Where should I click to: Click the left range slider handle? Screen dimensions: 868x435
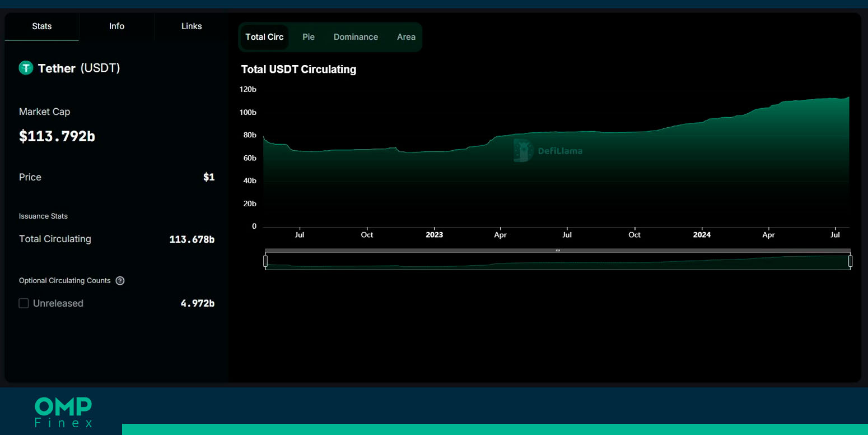(x=265, y=261)
